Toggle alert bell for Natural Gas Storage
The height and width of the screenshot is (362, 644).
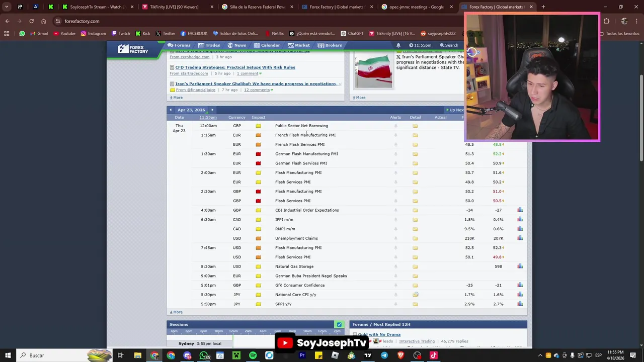[x=395, y=266]
